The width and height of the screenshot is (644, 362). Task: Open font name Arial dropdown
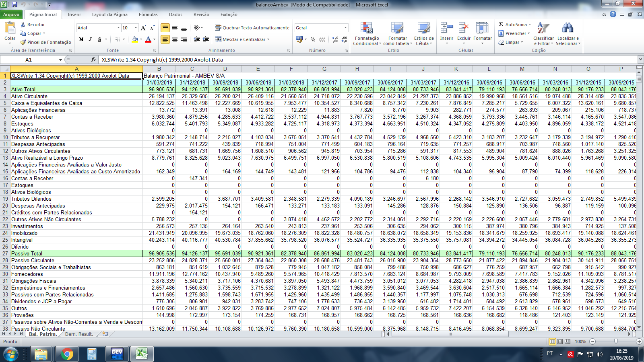pyautogui.click(x=118, y=28)
